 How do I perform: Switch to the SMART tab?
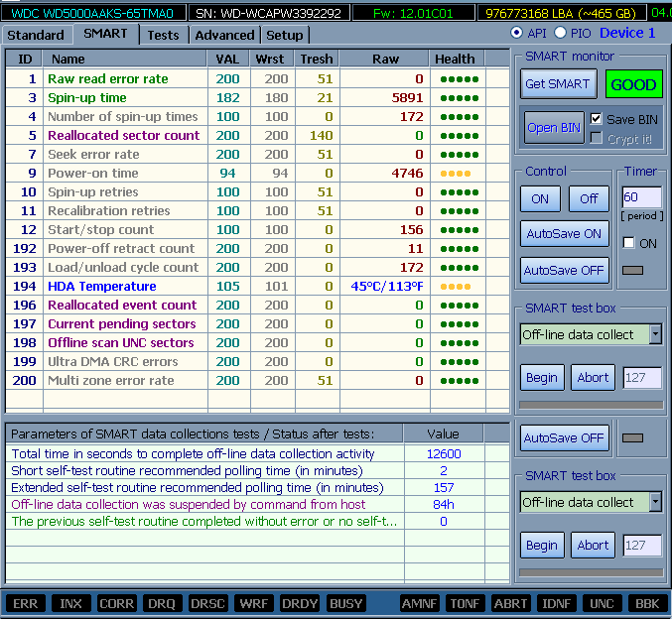[x=105, y=34]
